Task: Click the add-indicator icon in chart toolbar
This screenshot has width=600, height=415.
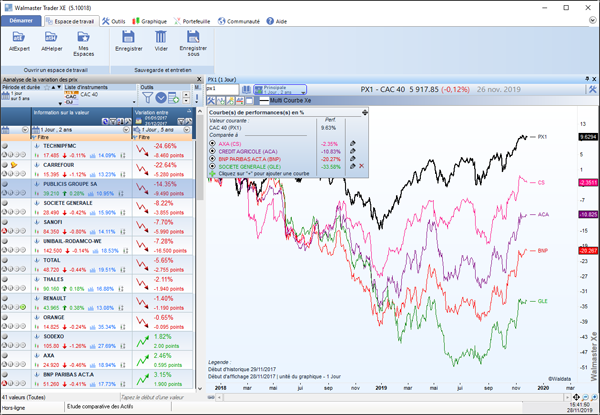Action: click(x=221, y=101)
